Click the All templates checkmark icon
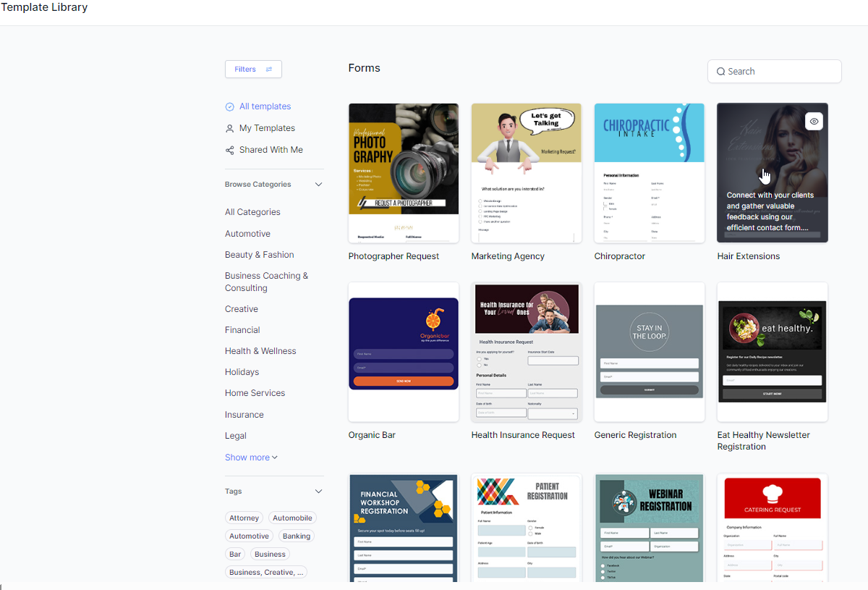 tap(230, 106)
